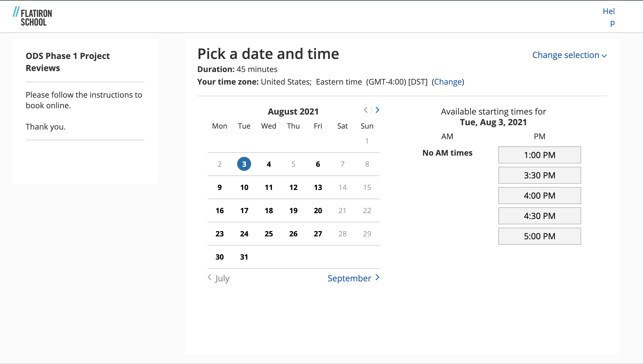Select the 3:30 PM time slot

coord(539,175)
